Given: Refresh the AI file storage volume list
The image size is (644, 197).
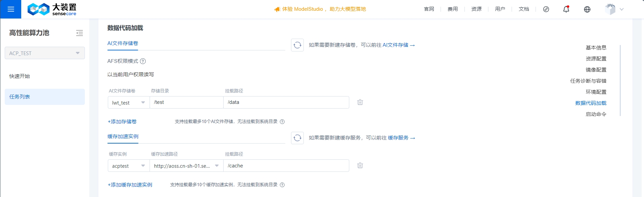Looking at the screenshot, I should (297, 45).
